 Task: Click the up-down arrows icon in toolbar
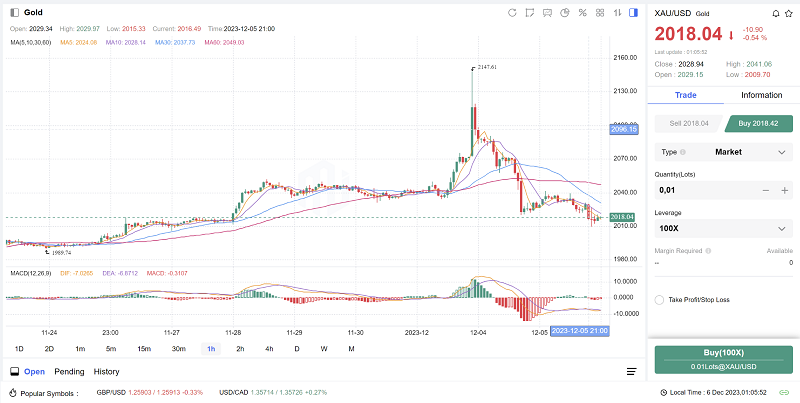pyautogui.click(x=616, y=13)
